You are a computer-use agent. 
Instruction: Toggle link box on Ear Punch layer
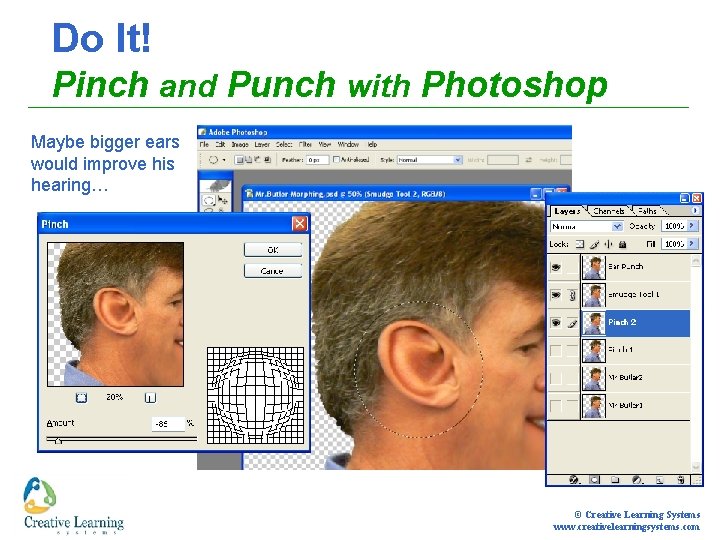pos(572,267)
